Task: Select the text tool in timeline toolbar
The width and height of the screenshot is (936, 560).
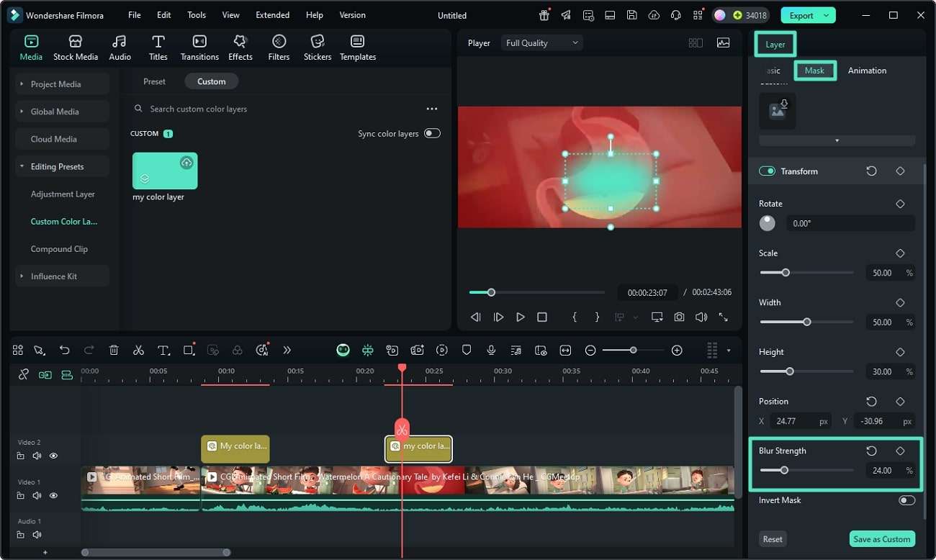Action: pos(163,350)
